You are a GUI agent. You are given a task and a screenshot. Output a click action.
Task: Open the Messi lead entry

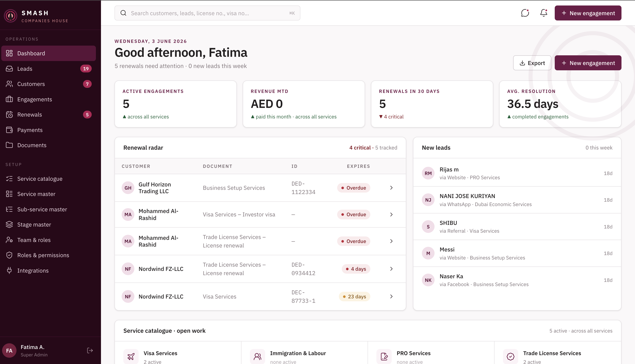517,253
